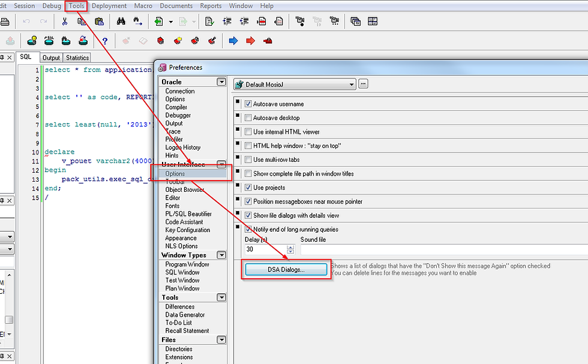Select PL/SQL Beautifier preference page
The image size is (588, 364).
[x=188, y=213]
